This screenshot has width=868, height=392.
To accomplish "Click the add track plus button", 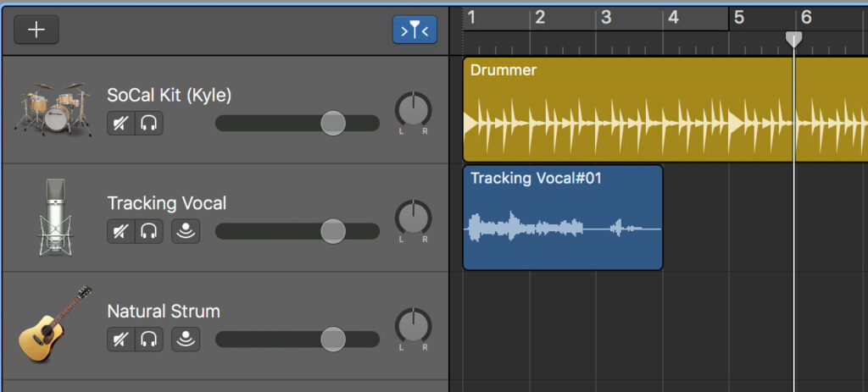I will coord(36,30).
